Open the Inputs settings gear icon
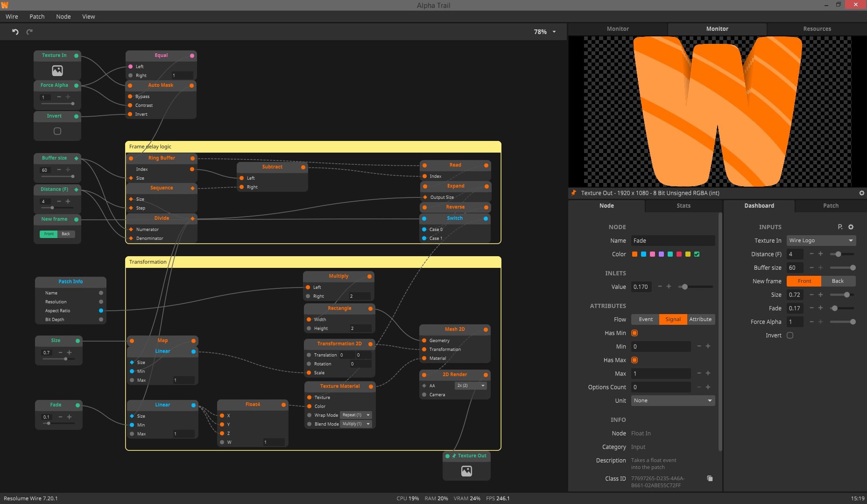 pyautogui.click(x=851, y=227)
